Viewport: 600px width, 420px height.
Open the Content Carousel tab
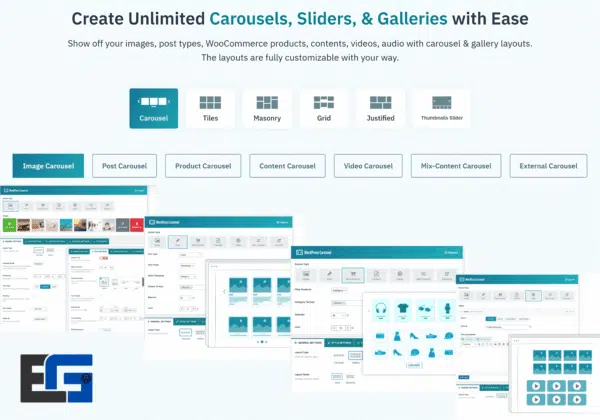[287, 166]
